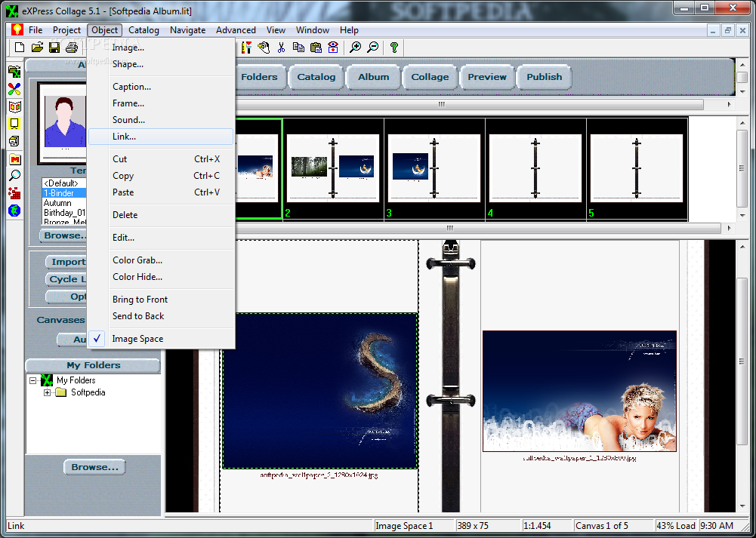Click the Zoom Out magnifier icon
Viewport: 756px width, 538px height.
(372, 48)
